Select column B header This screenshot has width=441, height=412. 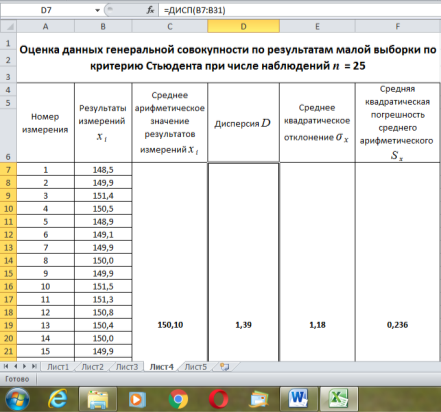(x=103, y=26)
